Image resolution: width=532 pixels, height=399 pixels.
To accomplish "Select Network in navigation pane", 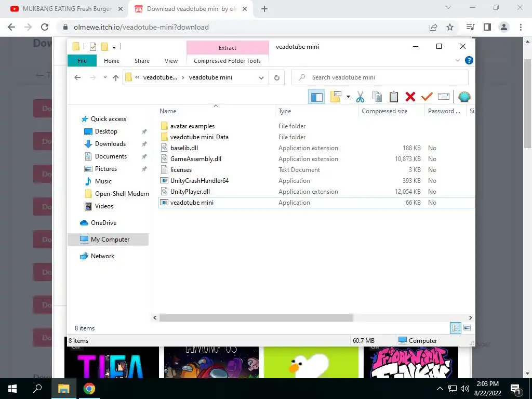I will (x=102, y=256).
